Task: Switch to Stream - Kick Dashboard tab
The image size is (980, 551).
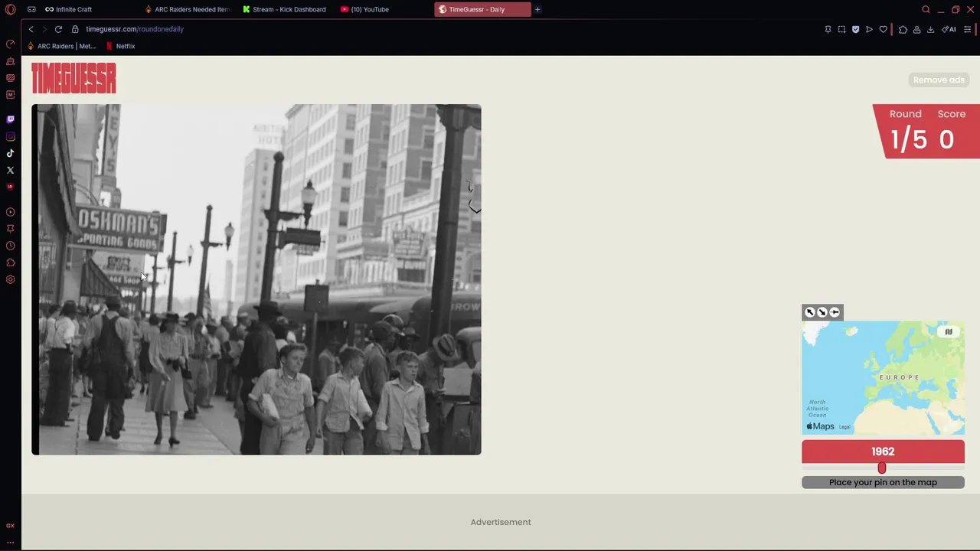Action: click(x=285, y=9)
